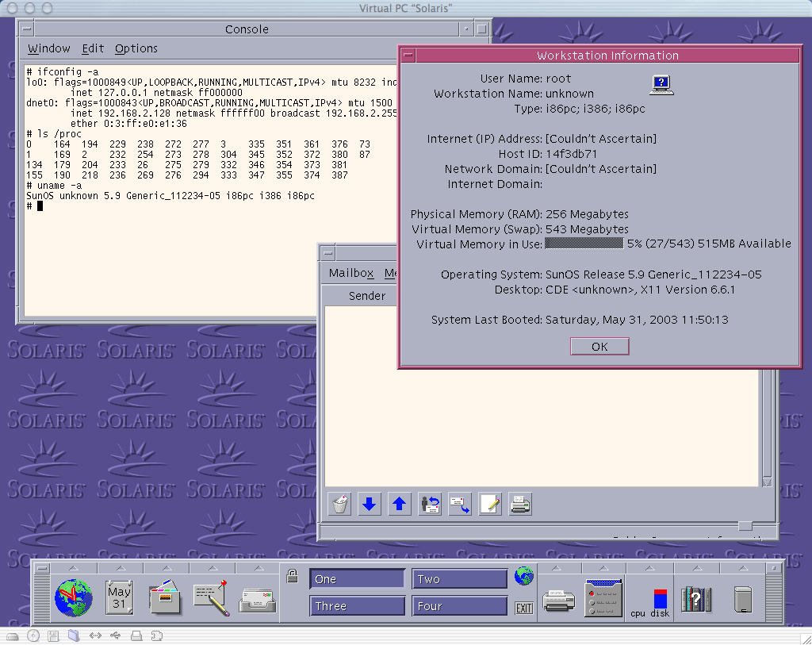
Task: Click the front panel printer icon
Action: (559, 601)
